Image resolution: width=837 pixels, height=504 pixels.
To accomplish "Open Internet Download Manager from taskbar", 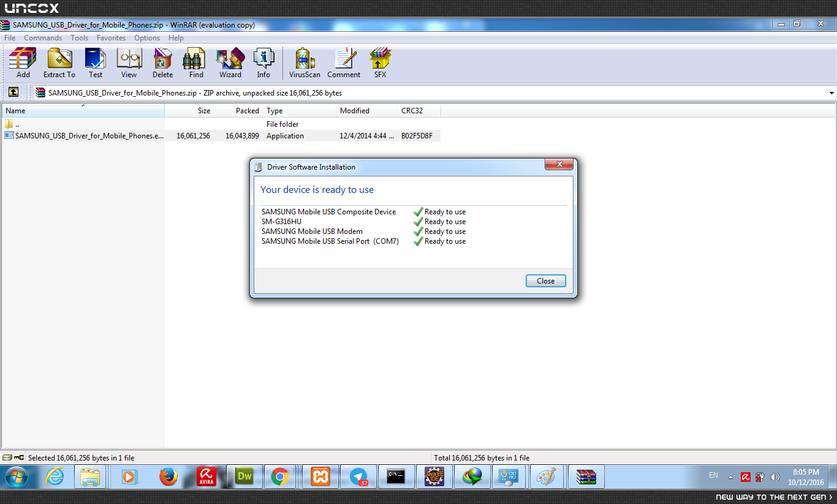I will point(472,476).
